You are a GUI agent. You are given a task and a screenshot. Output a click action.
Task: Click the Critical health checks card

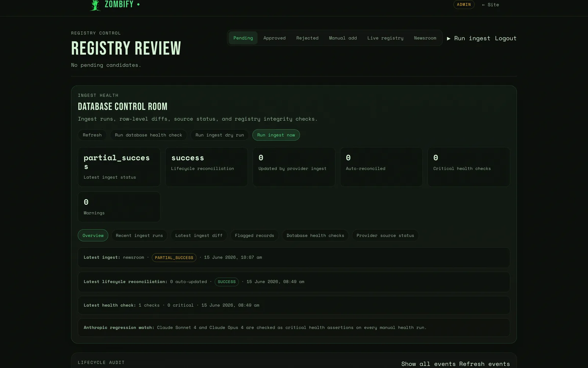tap(469, 167)
